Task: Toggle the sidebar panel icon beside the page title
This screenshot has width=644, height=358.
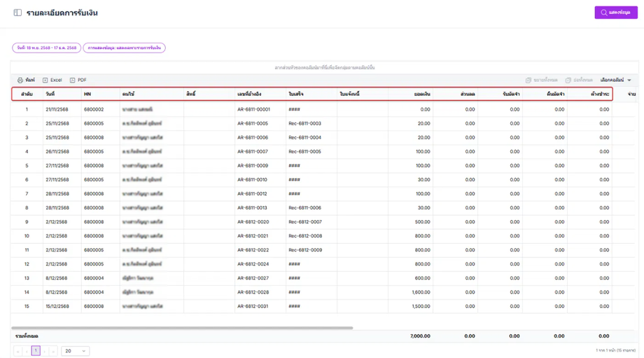Action: [x=17, y=13]
